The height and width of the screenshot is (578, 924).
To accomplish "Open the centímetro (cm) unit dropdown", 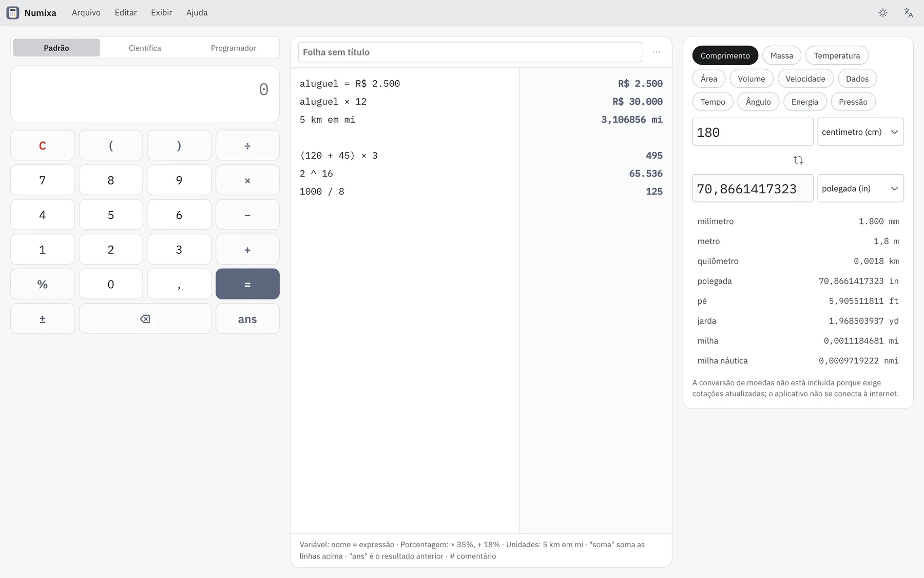I will 860,132.
